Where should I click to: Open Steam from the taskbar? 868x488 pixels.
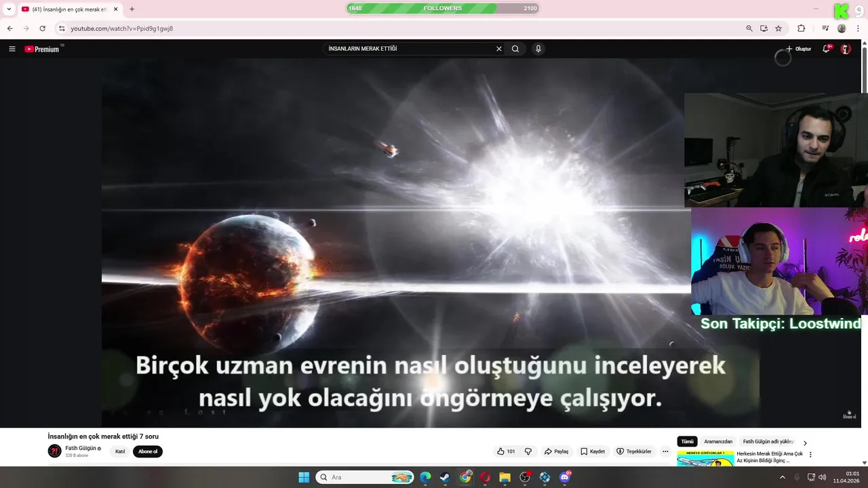pos(445,477)
